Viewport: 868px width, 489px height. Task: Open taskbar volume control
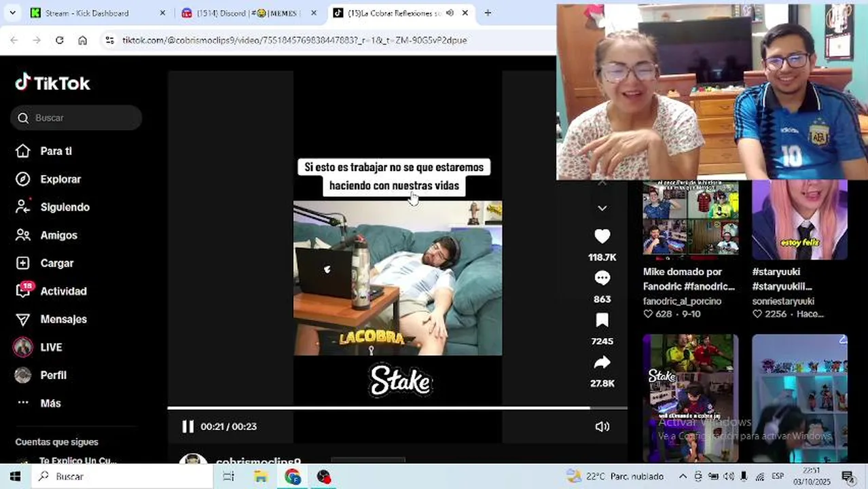click(729, 476)
